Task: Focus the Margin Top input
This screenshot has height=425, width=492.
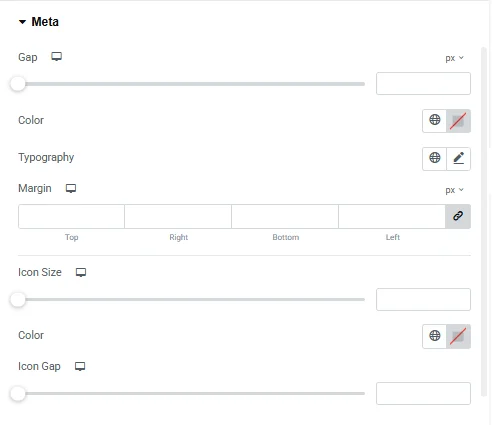Action: pyautogui.click(x=71, y=216)
